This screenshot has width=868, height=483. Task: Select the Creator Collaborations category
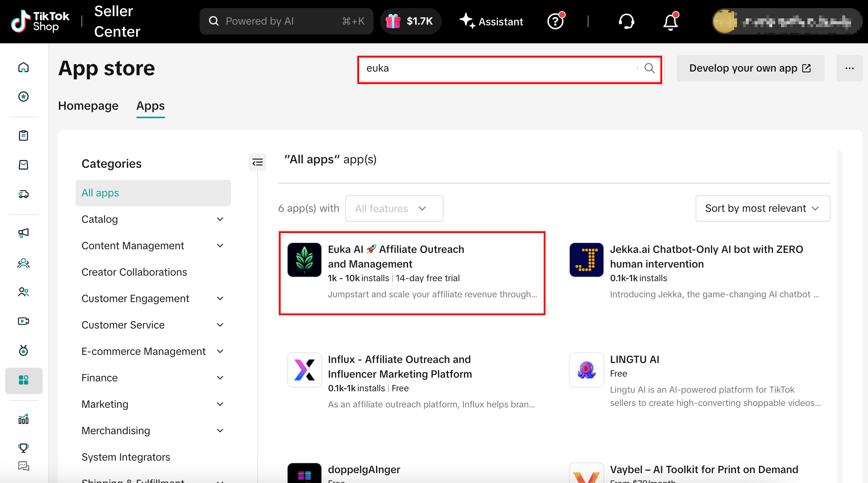134,272
